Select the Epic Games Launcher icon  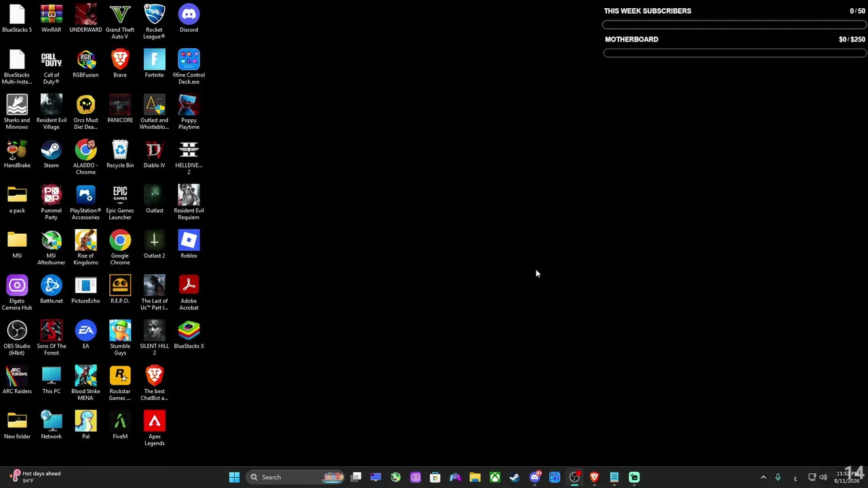coord(120,203)
